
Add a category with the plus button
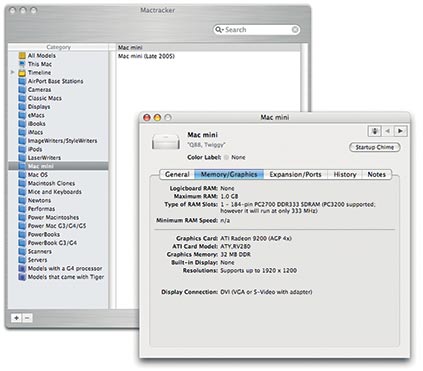[16, 318]
